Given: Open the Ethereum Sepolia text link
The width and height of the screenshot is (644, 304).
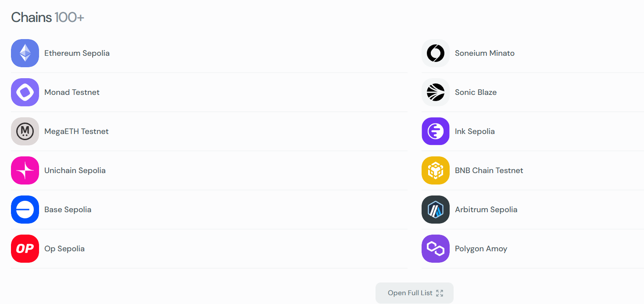Looking at the screenshot, I should click(x=77, y=53).
